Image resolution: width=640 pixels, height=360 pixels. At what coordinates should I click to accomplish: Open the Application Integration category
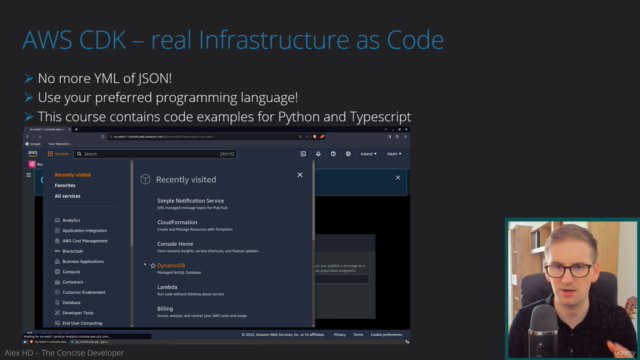(84, 230)
